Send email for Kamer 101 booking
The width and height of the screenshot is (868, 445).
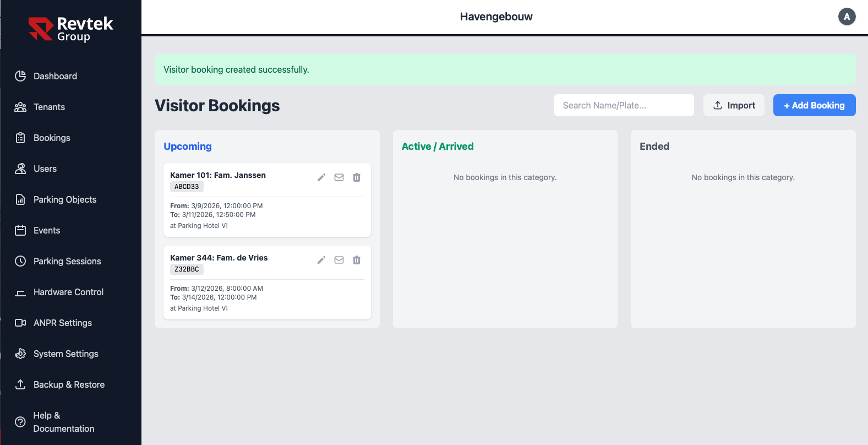[x=339, y=177]
